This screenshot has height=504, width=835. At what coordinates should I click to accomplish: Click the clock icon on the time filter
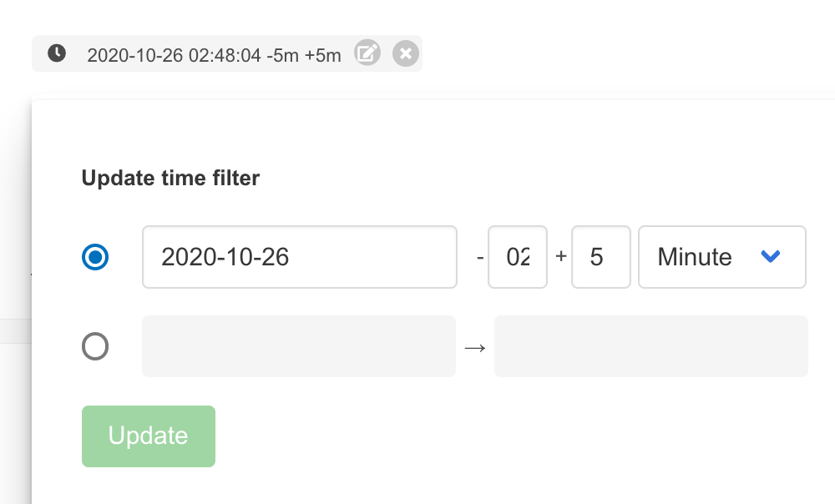pos(56,53)
